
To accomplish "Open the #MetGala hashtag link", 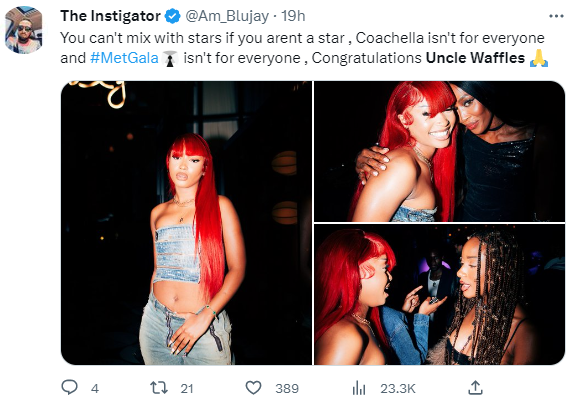I will click(124, 58).
